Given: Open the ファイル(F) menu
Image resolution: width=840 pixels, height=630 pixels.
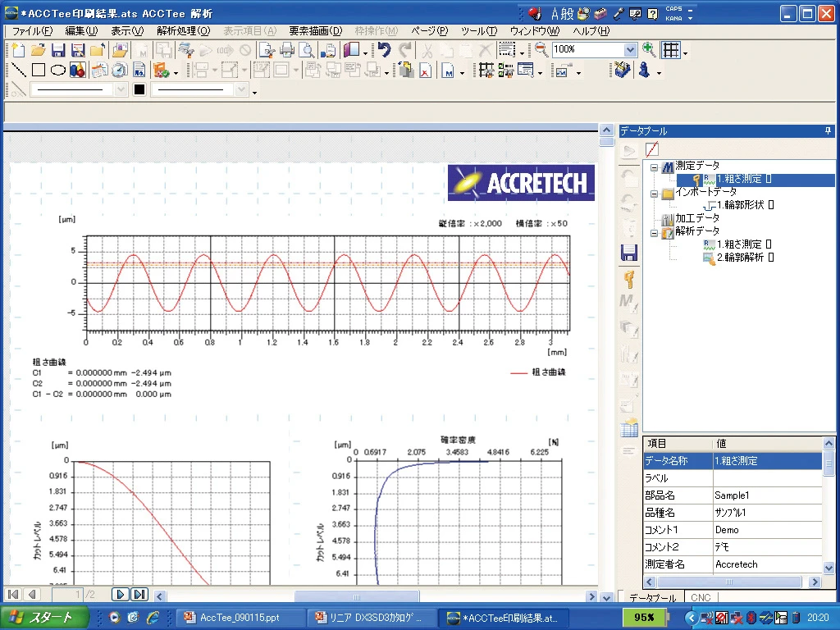Looking at the screenshot, I should (32, 31).
